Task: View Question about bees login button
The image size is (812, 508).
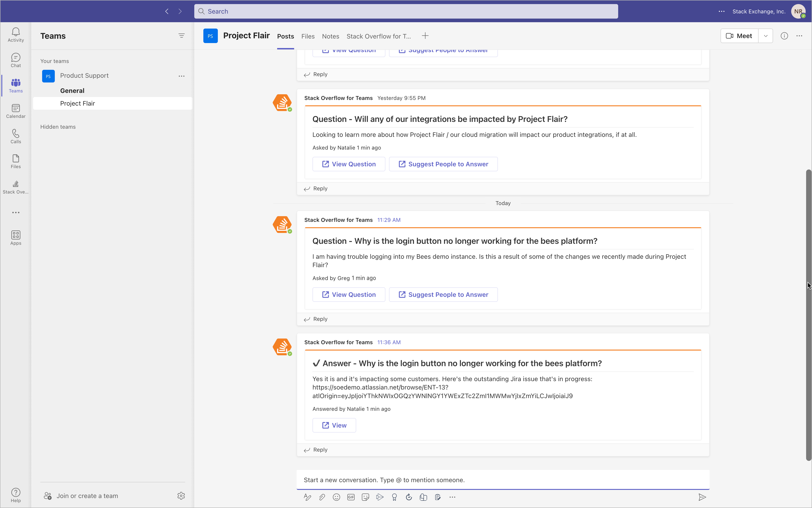Action: tap(348, 295)
